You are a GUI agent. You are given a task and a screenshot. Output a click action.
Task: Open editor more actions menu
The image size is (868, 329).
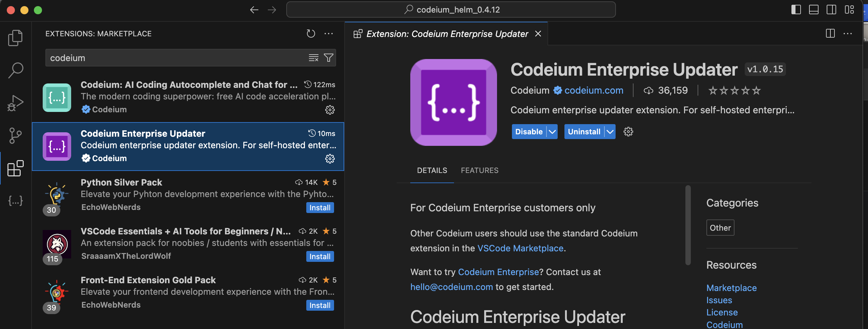tap(848, 34)
